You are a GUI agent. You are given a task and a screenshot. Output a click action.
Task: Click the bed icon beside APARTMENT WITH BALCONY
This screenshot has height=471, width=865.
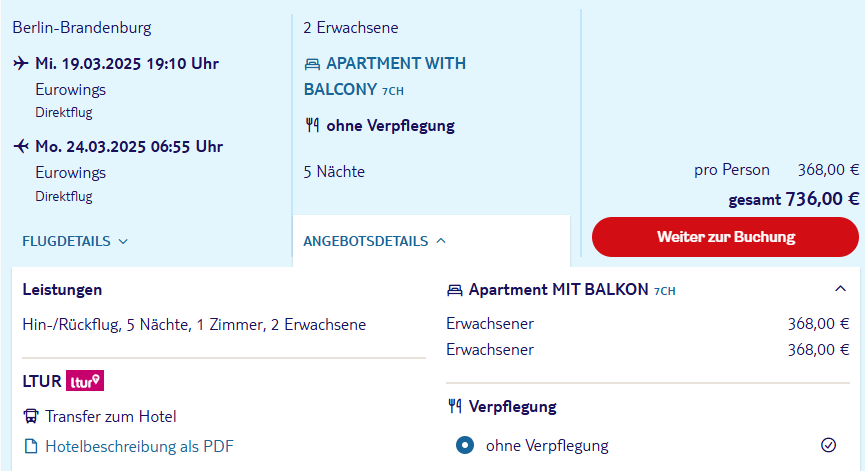click(x=312, y=65)
